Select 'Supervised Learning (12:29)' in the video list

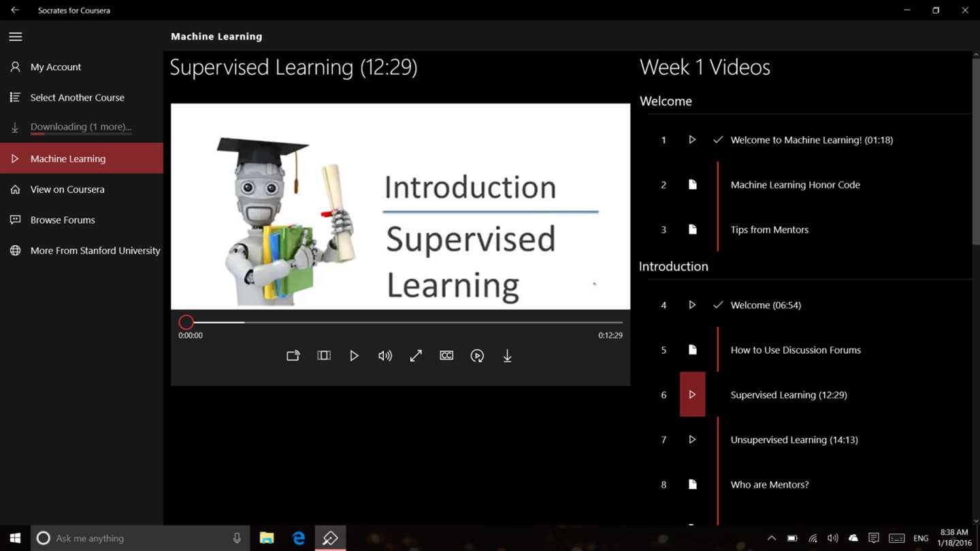click(x=789, y=395)
